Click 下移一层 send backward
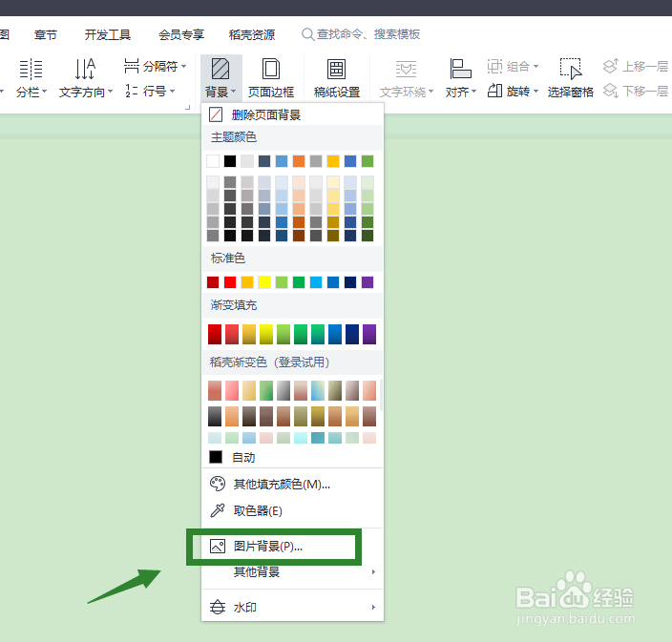Screen dimensions: 672x642 635,91
